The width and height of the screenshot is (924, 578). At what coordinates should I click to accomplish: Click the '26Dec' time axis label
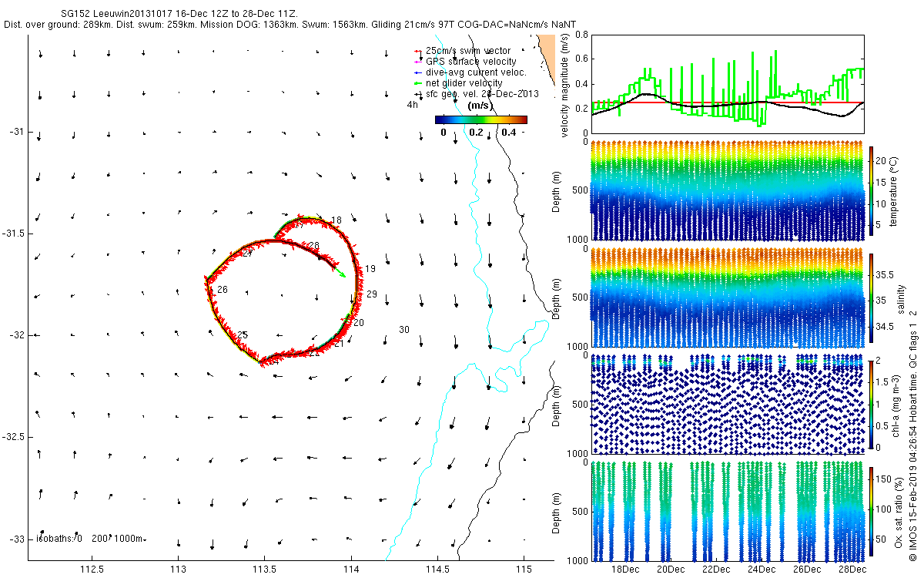click(807, 570)
